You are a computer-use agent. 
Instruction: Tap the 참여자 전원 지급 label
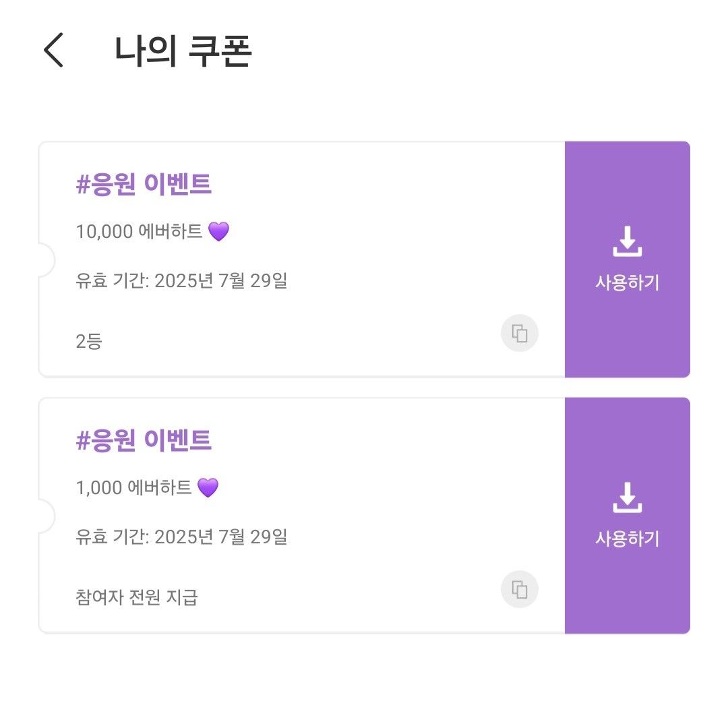tap(137, 597)
